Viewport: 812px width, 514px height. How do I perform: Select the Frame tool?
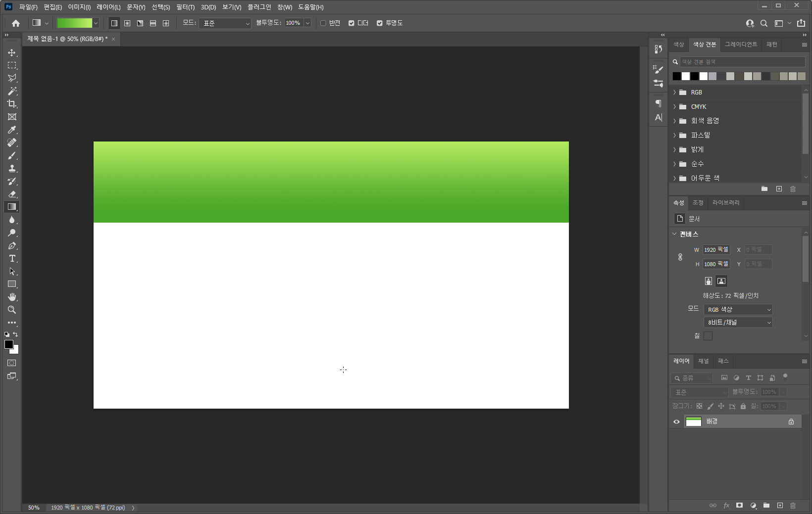(x=12, y=117)
